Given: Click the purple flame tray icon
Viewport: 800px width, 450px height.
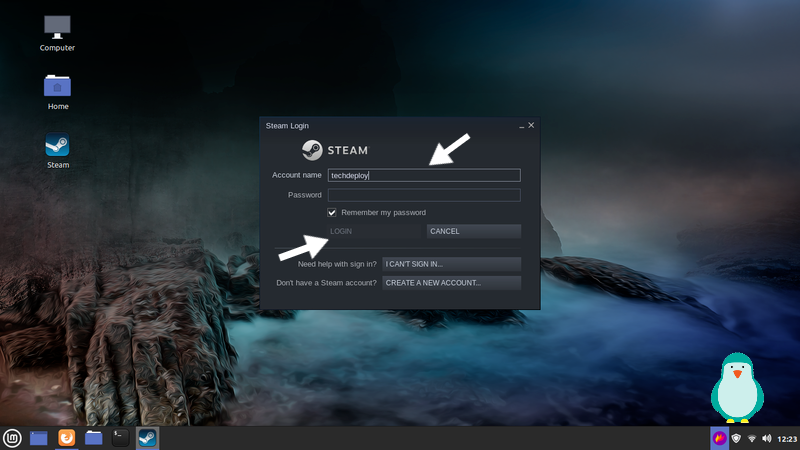Looking at the screenshot, I should (719, 438).
